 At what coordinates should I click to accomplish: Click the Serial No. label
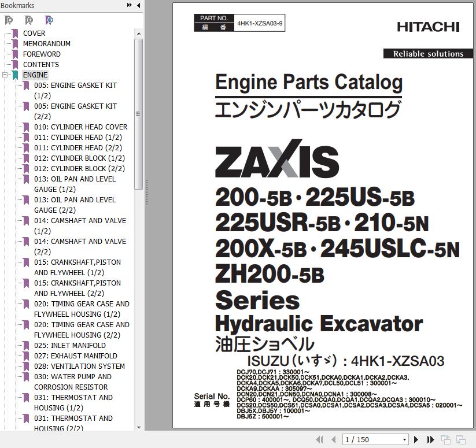click(212, 396)
